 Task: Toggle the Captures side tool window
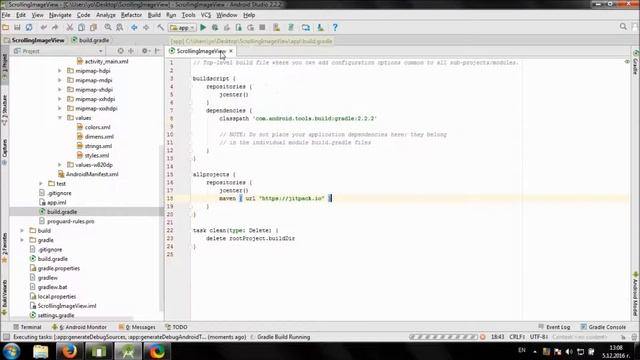point(4,152)
